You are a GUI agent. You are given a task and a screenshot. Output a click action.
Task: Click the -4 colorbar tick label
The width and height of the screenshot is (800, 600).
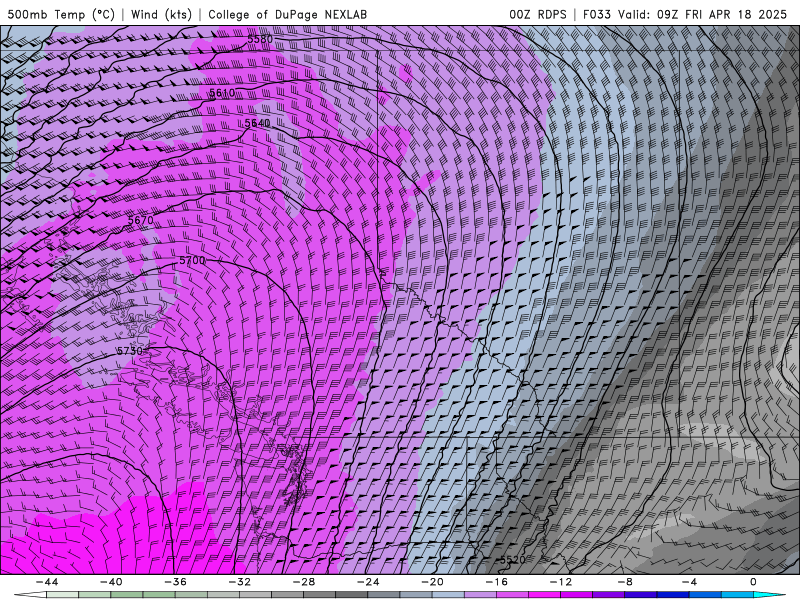[x=689, y=582]
